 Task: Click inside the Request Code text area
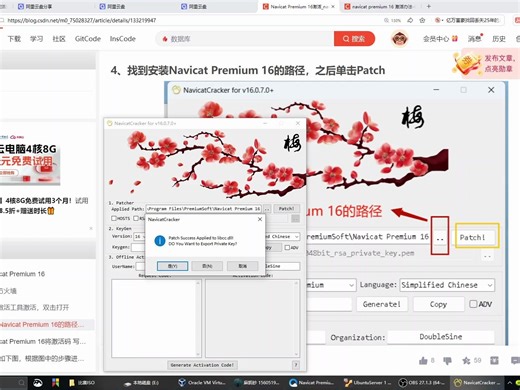point(154,318)
